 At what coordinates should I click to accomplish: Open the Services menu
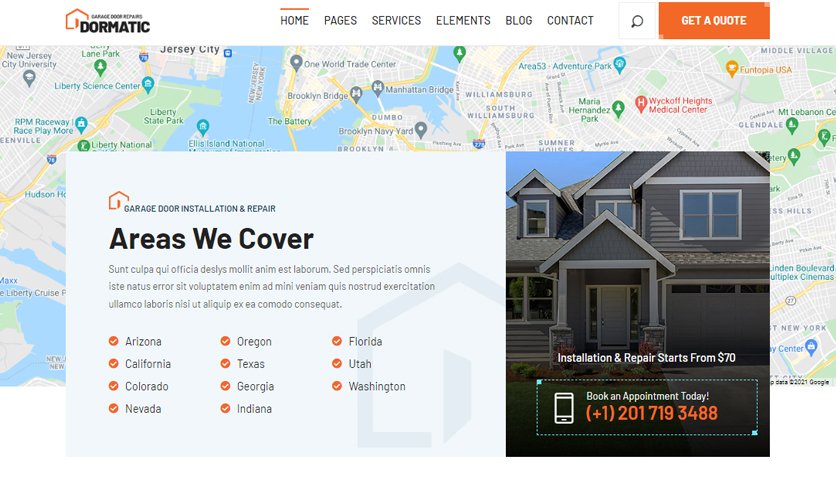(x=396, y=21)
